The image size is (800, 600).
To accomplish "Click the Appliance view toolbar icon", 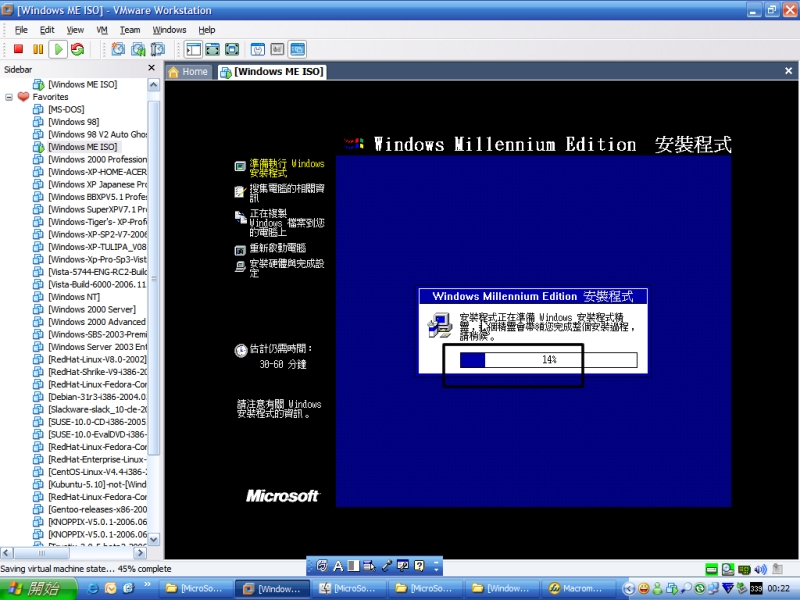I will coord(277,49).
